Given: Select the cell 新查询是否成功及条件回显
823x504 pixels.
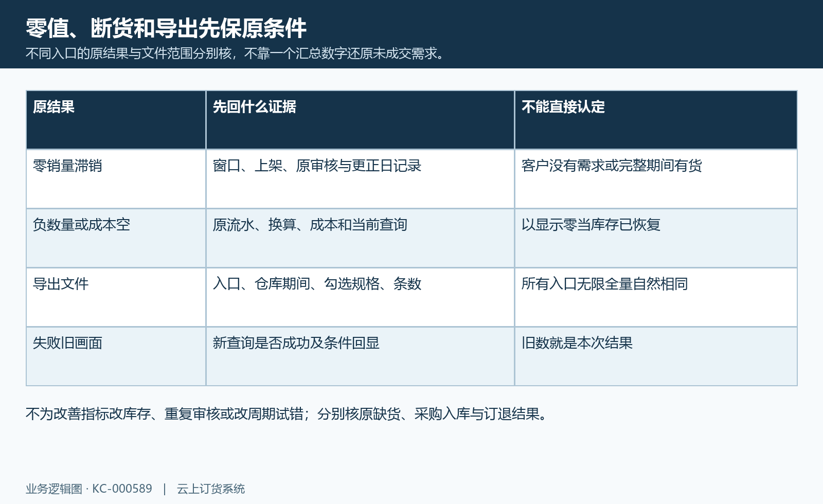Looking at the screenshot, I should click(x=360, y=356).
